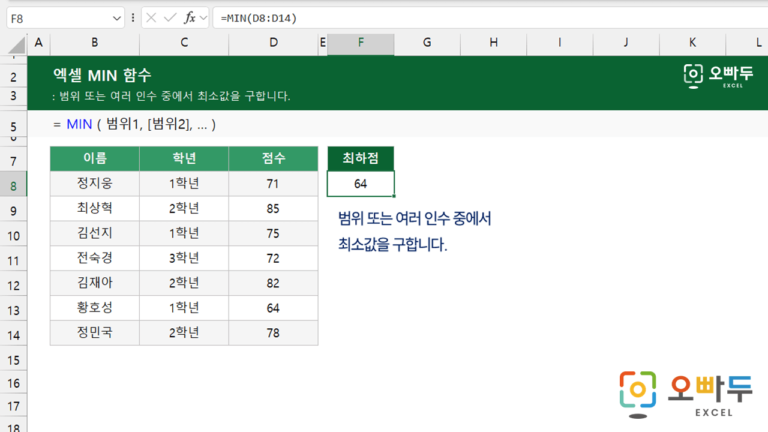Click the 이름 table header cell
Viewport: 768px width, 432px height.
pos(95,158)
